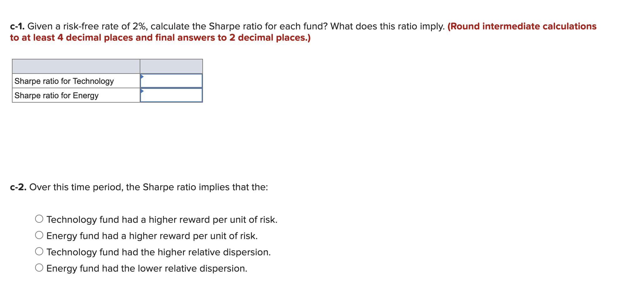Screen dimensions: 644x286
Task: Click the shaded header cell above the fund labels
Action: (76, 66)
